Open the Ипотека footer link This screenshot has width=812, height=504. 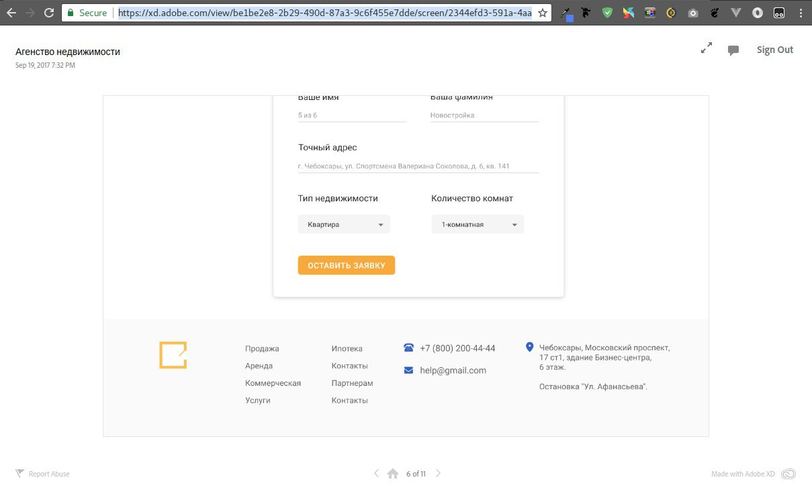click(347, 349)
